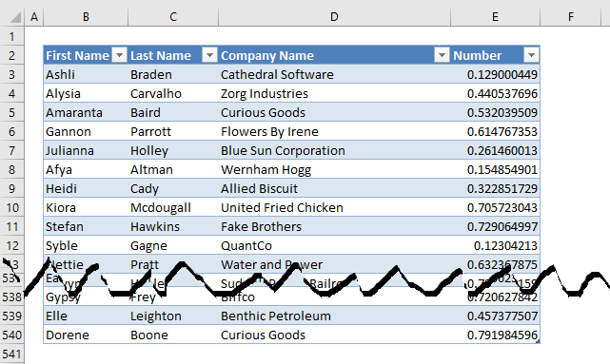
Task: Click the number 0.457377507 cell
Action: tap(495, 316)
